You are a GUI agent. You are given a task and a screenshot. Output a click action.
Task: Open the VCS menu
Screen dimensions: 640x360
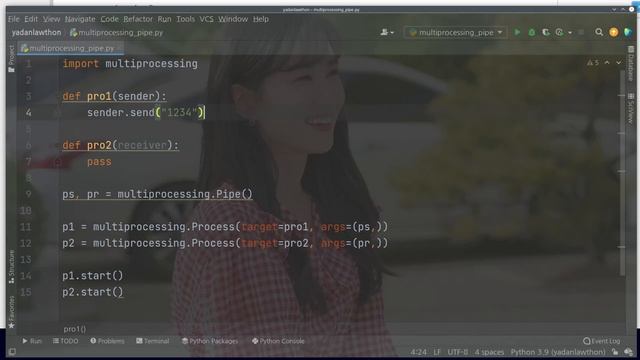pyautogui.click(x=207, y=19)
